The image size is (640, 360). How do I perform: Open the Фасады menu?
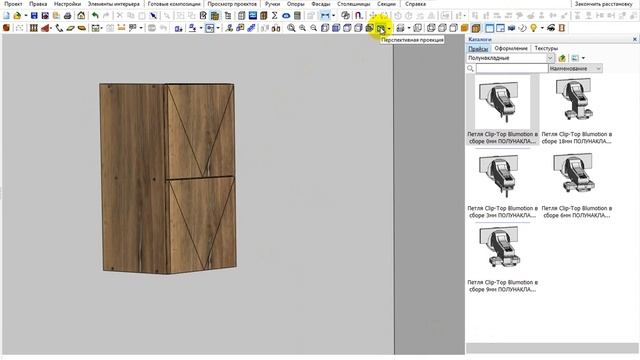320,4
